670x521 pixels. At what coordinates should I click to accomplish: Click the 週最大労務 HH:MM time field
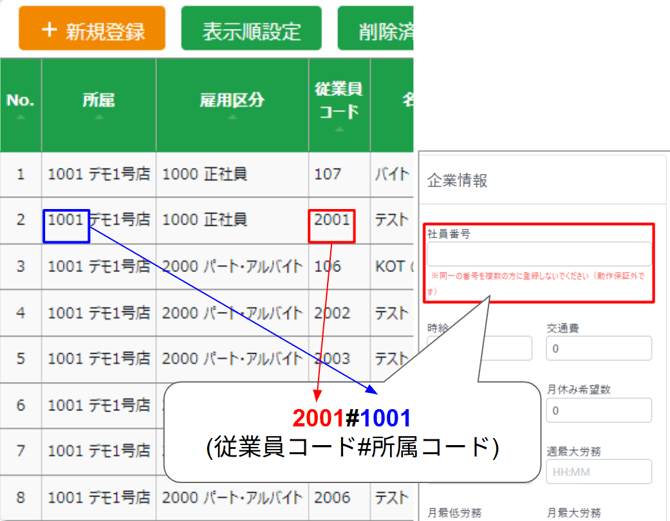point(598,472)
